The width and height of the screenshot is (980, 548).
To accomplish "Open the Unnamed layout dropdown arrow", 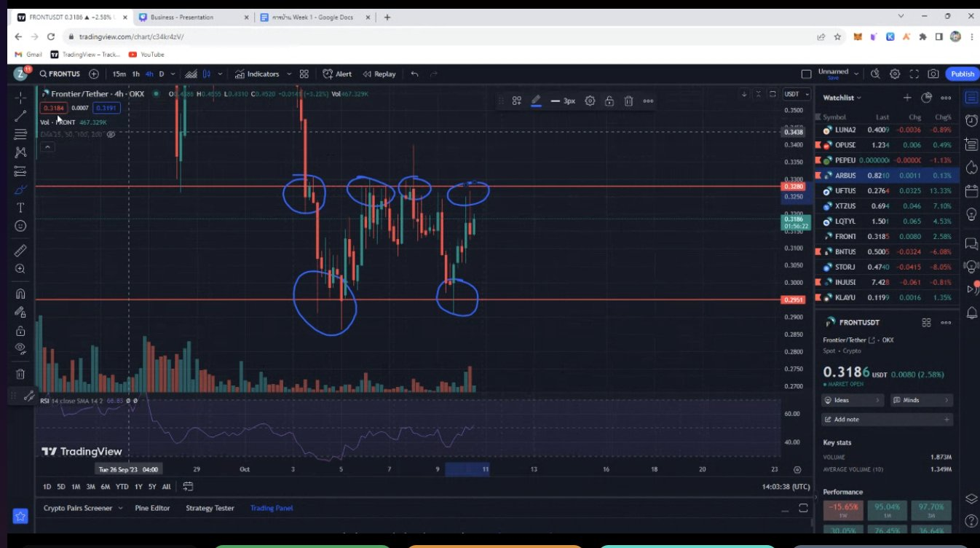I will point(856,74).
